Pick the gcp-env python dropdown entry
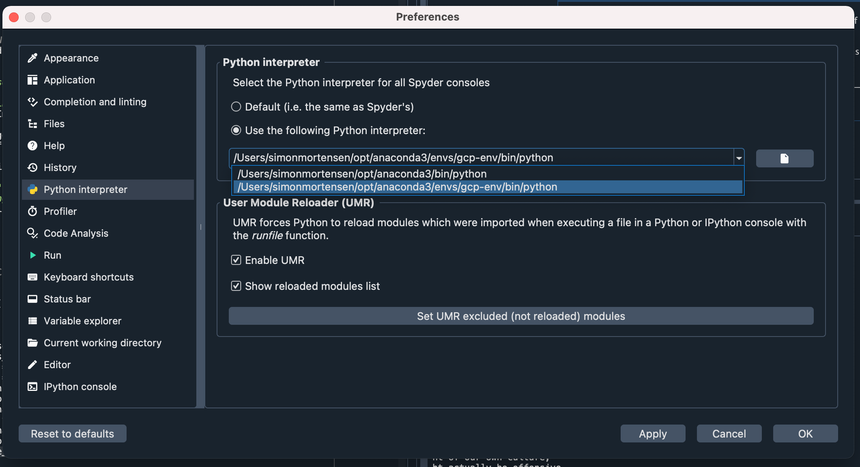 click(x=397, y=187)
